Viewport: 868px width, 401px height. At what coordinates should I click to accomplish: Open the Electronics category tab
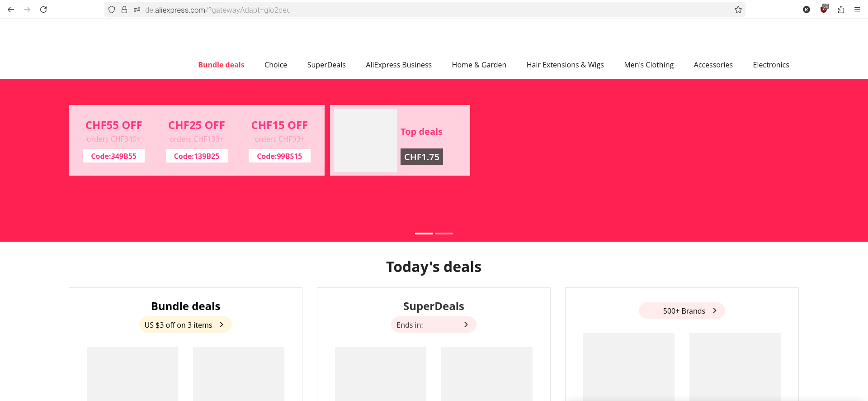771,65
